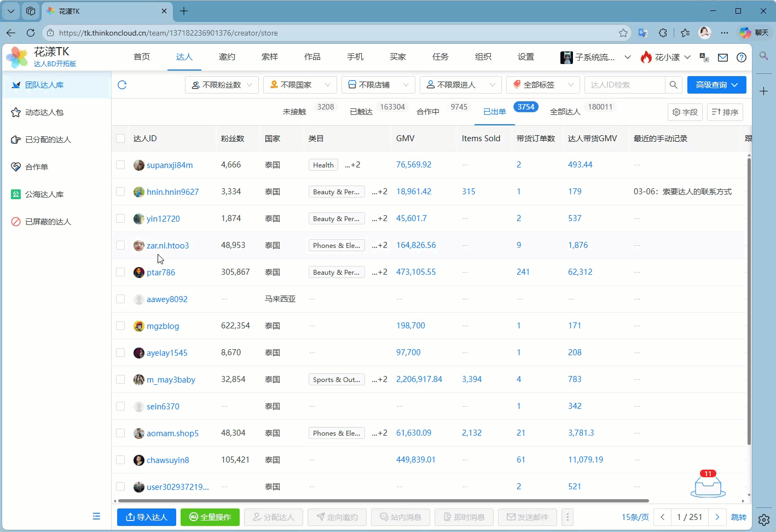Click the 达人ID检索 search input
This screenshot has height=532, width=776.
click(x=624, y=85)
